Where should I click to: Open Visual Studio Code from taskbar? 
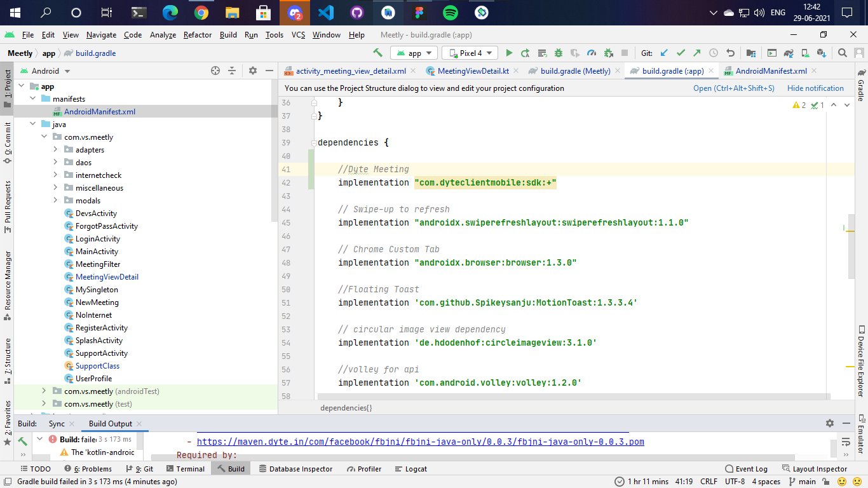click(x=326, y=13)
